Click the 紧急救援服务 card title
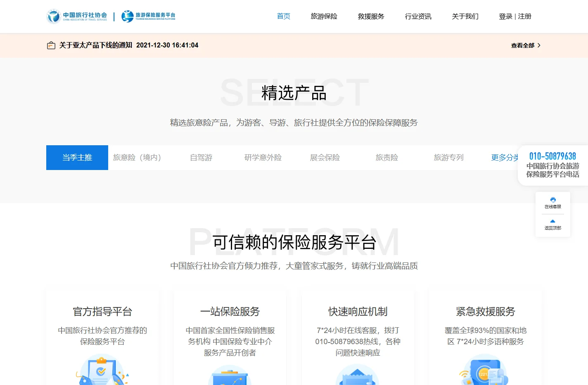This screenshot has height=385, width=588. (x=486, y=312)
